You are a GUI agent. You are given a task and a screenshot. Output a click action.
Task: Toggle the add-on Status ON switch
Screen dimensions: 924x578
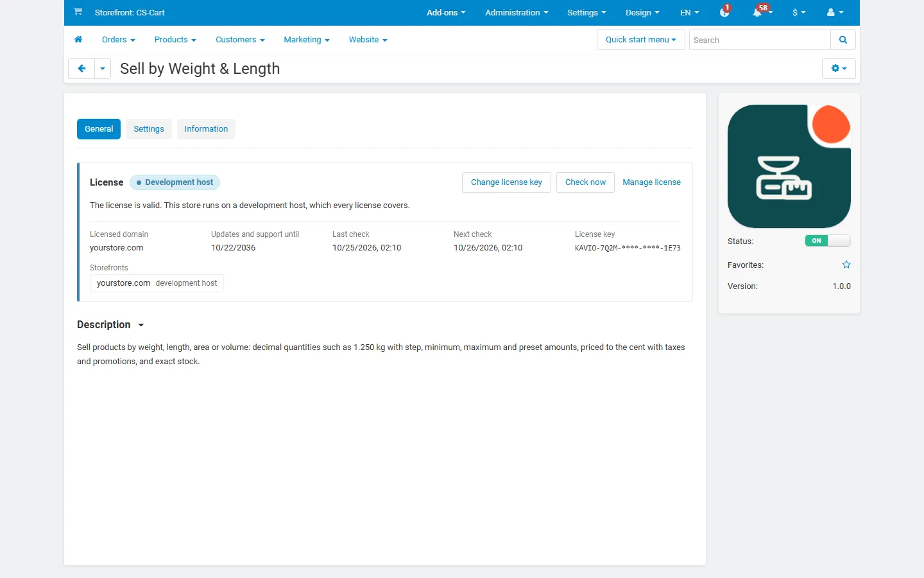[x=828, y=241]
